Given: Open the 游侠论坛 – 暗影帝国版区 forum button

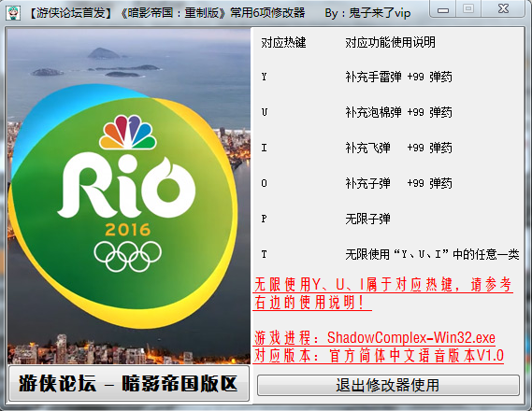Looking at the screenshot, I should (x=129, y=383).
